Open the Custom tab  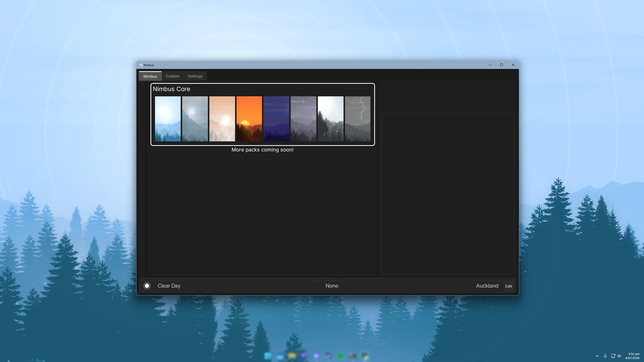tap(173, 76)
